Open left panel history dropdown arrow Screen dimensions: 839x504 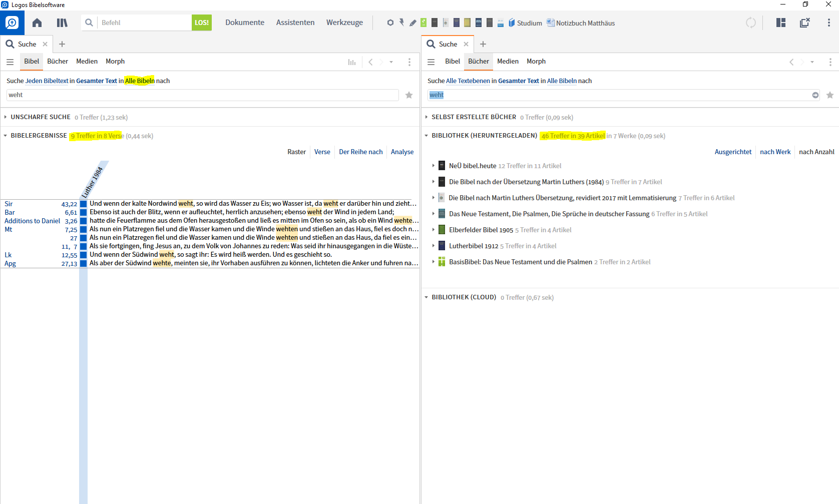pos(391,62)
